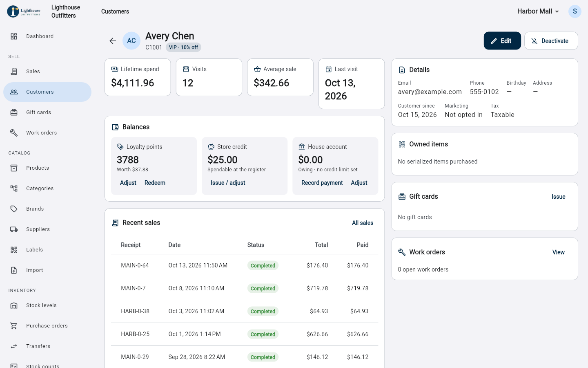Screen dimensions: 588x368
Task: Open Gift cards in the sidebar
Action: pos(47,112)
